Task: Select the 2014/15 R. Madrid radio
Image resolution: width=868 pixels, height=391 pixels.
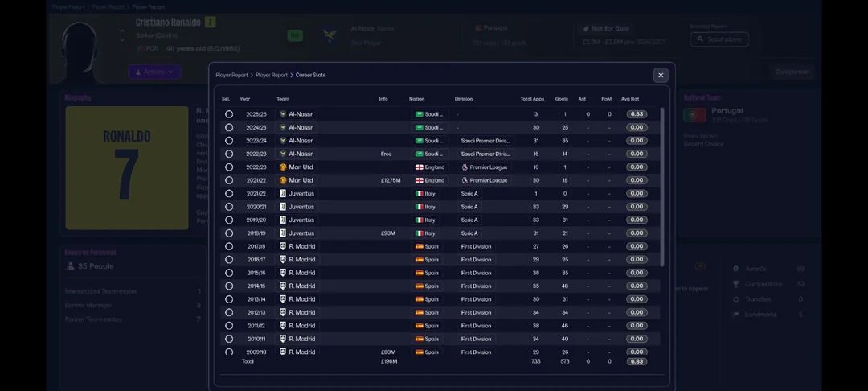Action: (228, 286)
